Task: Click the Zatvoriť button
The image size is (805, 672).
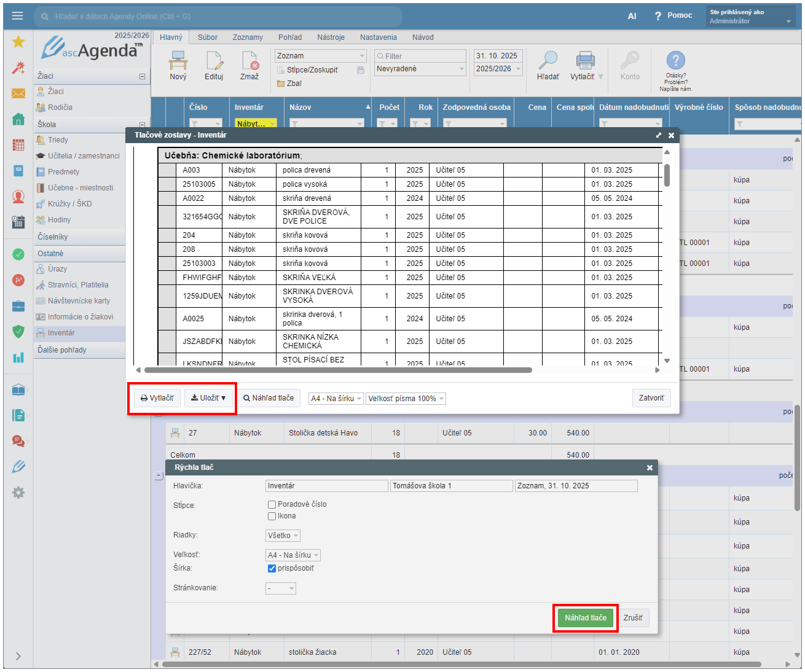Action: click(651, 398)
